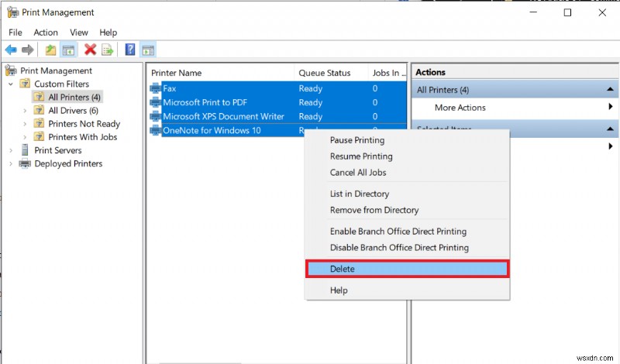Maximize the Print Management window

tap(567, 12)
